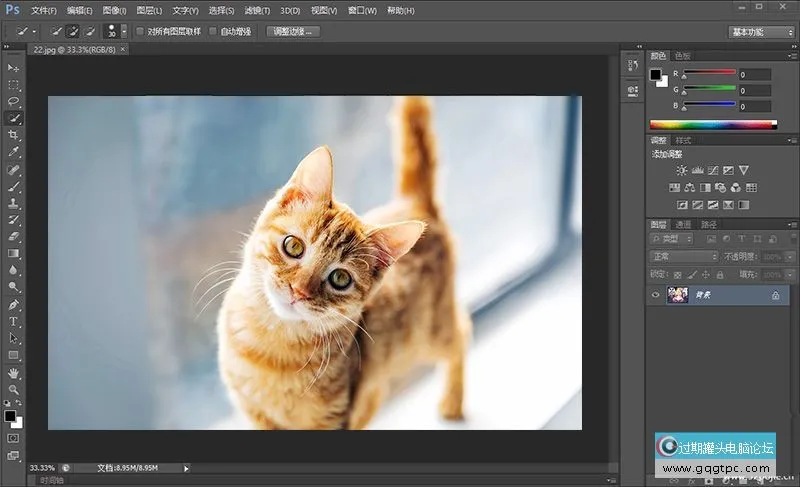Open the 基本功能 workspace dropdown
The height and width of the screenshot is (487, 800).
pyautogui.click(x=761, y=32)
